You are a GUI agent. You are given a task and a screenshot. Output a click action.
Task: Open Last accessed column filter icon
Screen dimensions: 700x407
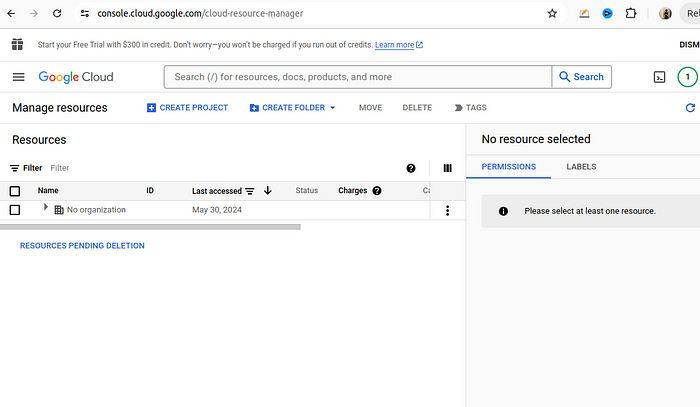pos(250,191)
